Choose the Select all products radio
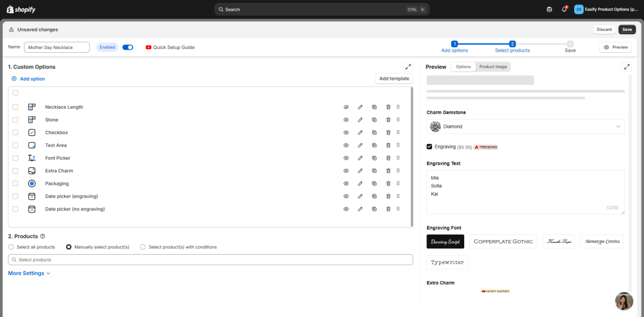The height and width of the screenshot is (317, 644). tap(11, 247)
